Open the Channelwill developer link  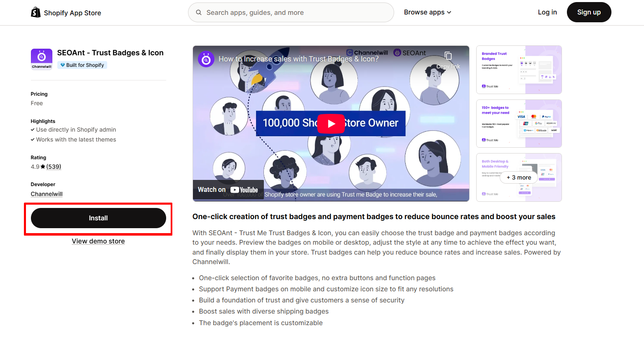(47, 194)
